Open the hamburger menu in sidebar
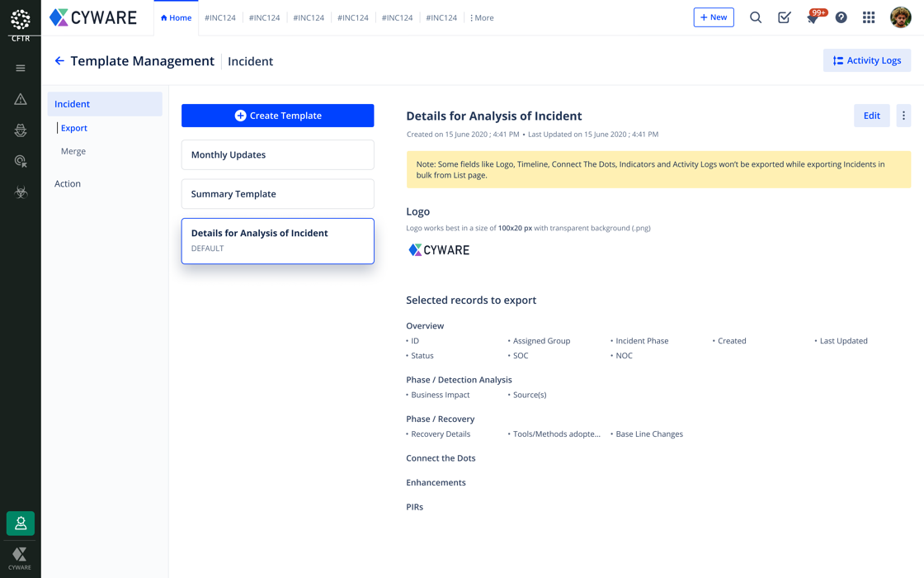Viewport: 924px width, 578px height. pyautogui.click(x=21, y=69)
